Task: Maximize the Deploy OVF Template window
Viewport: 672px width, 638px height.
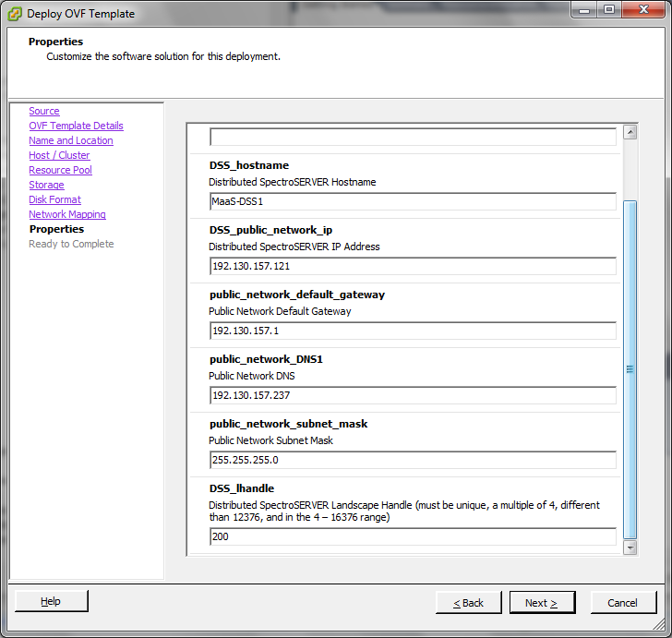Action: point(609,10)
